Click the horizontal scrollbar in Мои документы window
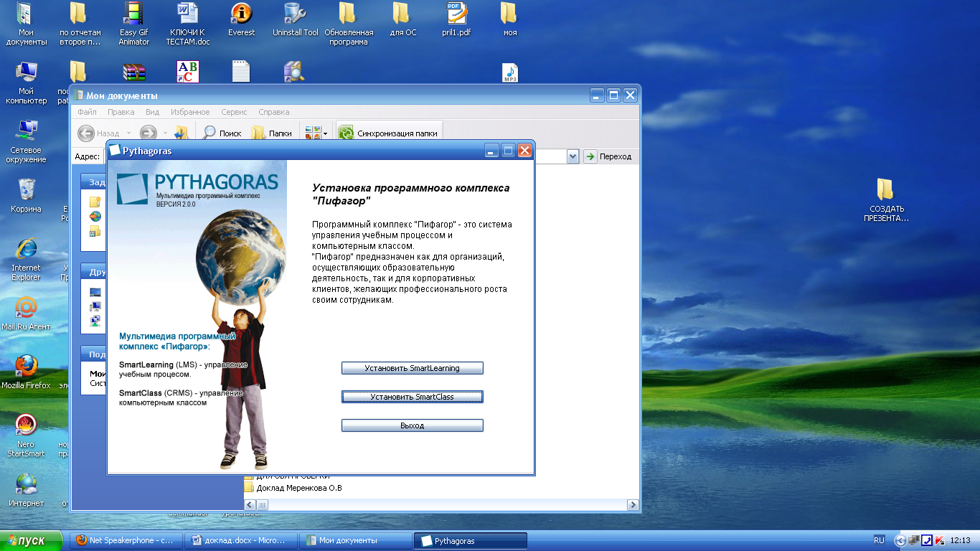The height and width of the screenshot is (551, 980). [x=441, y=504]
